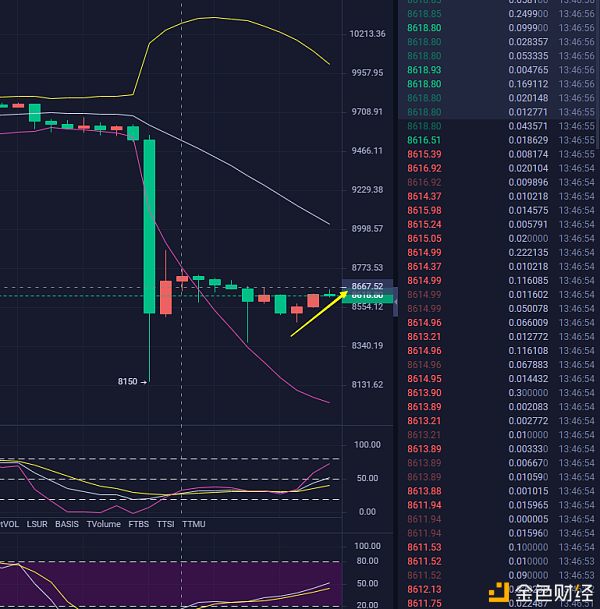Select the 9708.91 price axis label
The image size is (600, 609).
[x=367, y=112]
